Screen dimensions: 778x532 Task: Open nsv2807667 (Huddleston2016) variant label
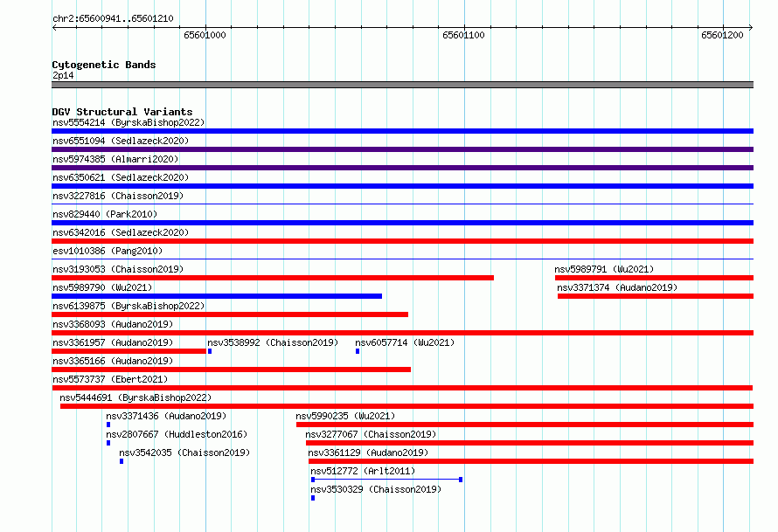(177, 434)
